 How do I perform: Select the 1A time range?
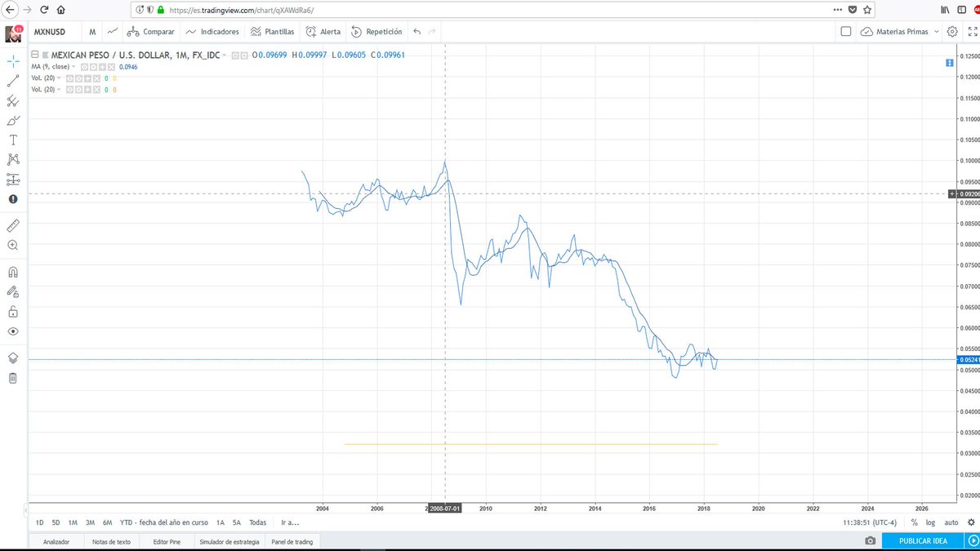220,522
